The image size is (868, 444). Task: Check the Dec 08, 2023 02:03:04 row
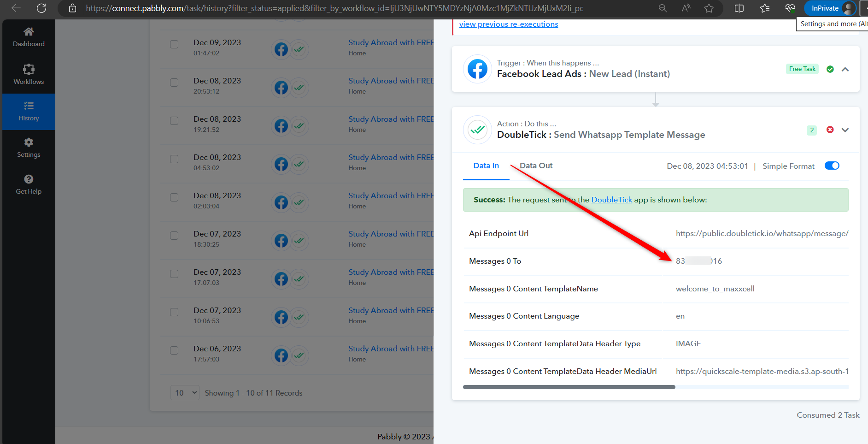click(x=174, y=197)
